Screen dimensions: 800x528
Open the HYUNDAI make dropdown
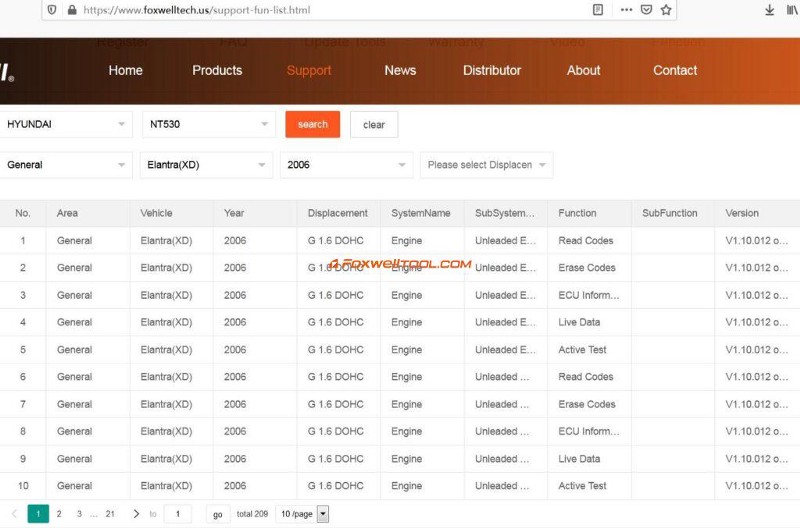coord(66,124)
